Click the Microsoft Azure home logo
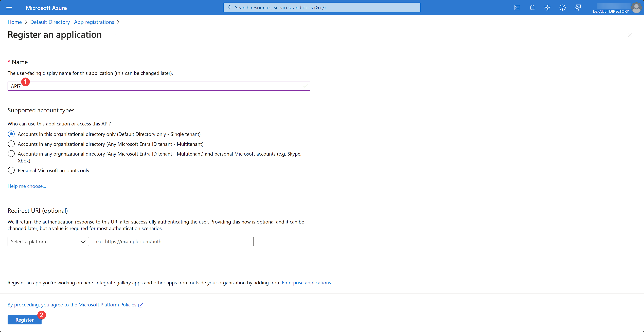 click(x=46, y=8)
